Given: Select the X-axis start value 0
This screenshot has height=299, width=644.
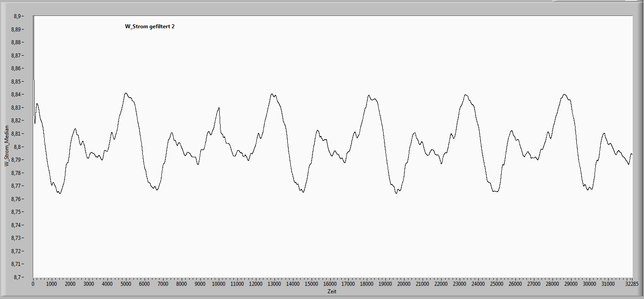Looking at the screenshot, I should coord(33,284).
